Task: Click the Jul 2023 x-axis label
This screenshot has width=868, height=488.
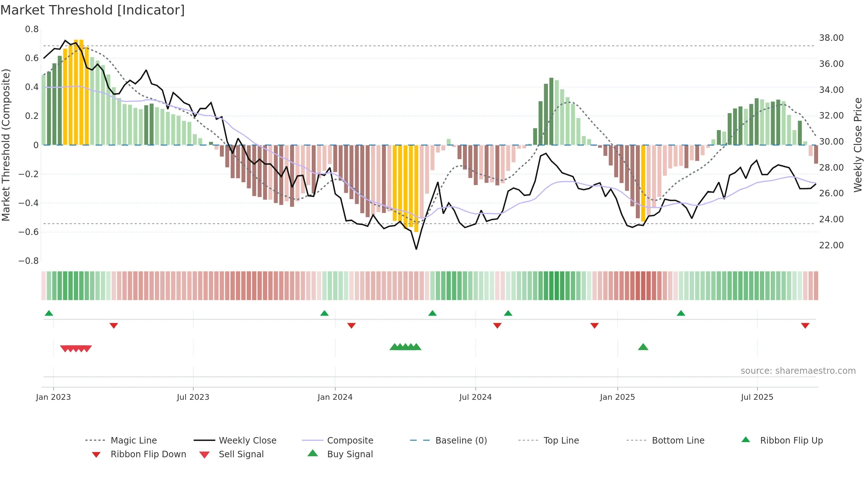Action: click(193, 397)
